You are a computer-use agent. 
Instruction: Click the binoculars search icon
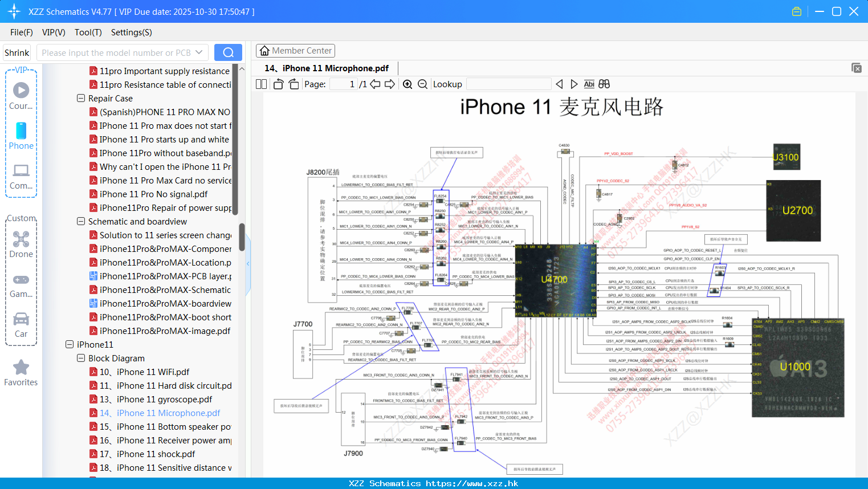click(x=604, y=84)
